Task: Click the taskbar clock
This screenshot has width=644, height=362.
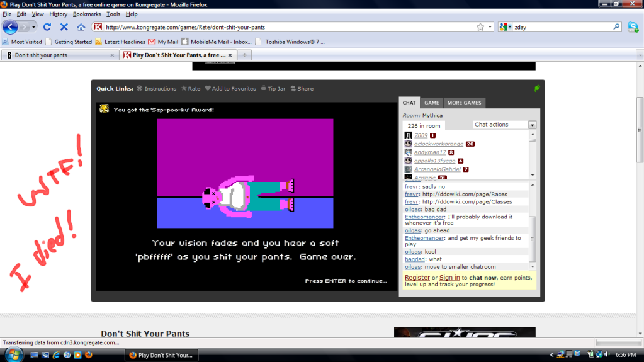Action: 626,354
